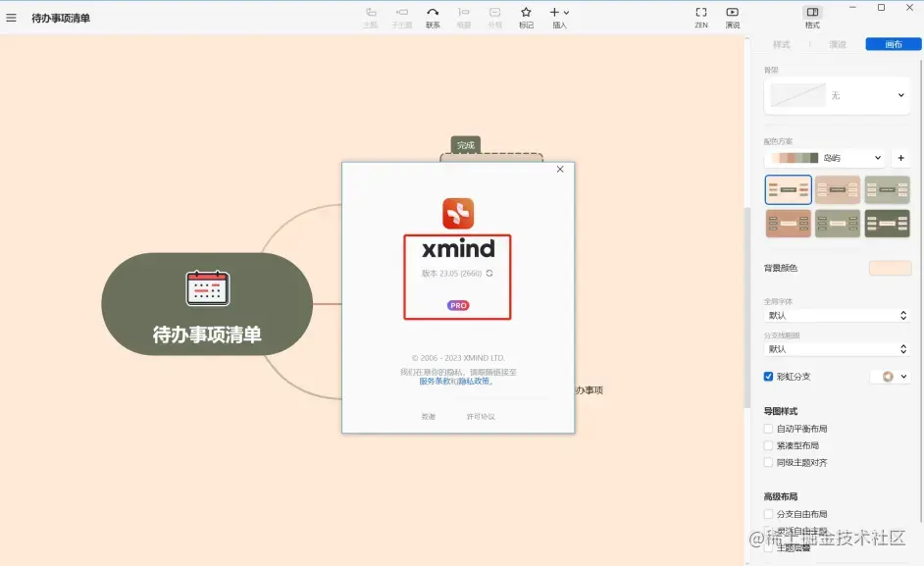Select the 联系 (relationship) tool

coord(434,18)
